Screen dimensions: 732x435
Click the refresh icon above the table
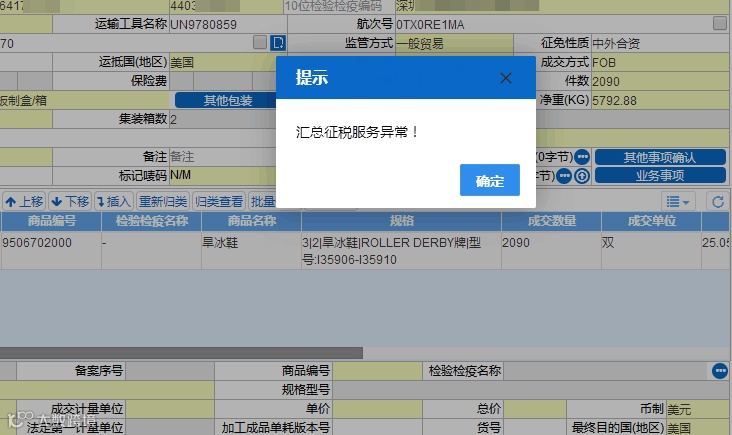tap(718, 202)
